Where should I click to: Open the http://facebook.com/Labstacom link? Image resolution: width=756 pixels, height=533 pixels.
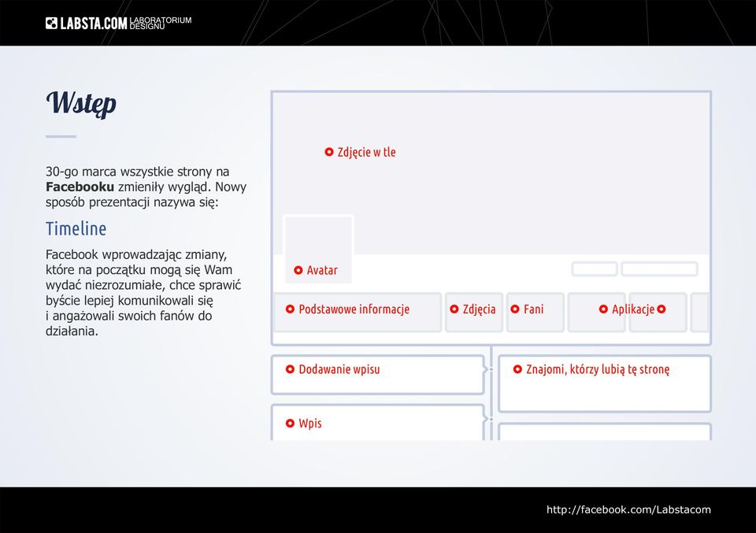coord(628,510)
